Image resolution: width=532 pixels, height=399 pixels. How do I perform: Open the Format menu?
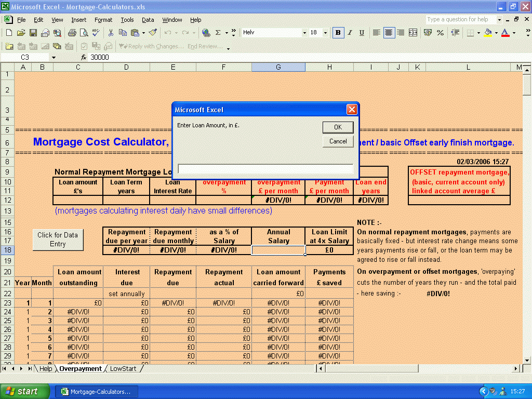(x=103, y=20)
